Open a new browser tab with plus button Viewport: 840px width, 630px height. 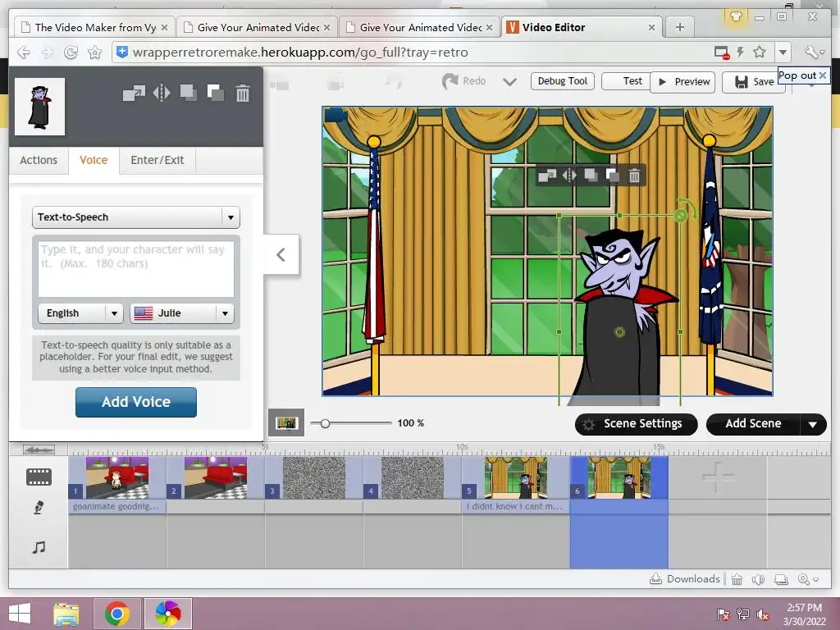point(680,27)
